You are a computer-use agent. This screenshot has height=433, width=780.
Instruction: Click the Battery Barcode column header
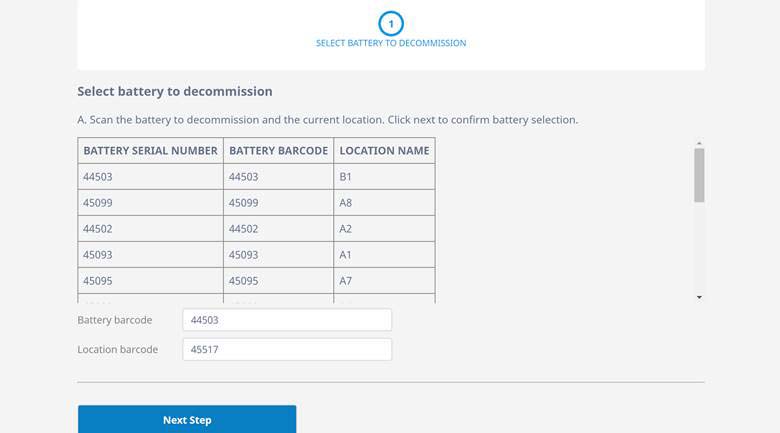coord(278,151)
